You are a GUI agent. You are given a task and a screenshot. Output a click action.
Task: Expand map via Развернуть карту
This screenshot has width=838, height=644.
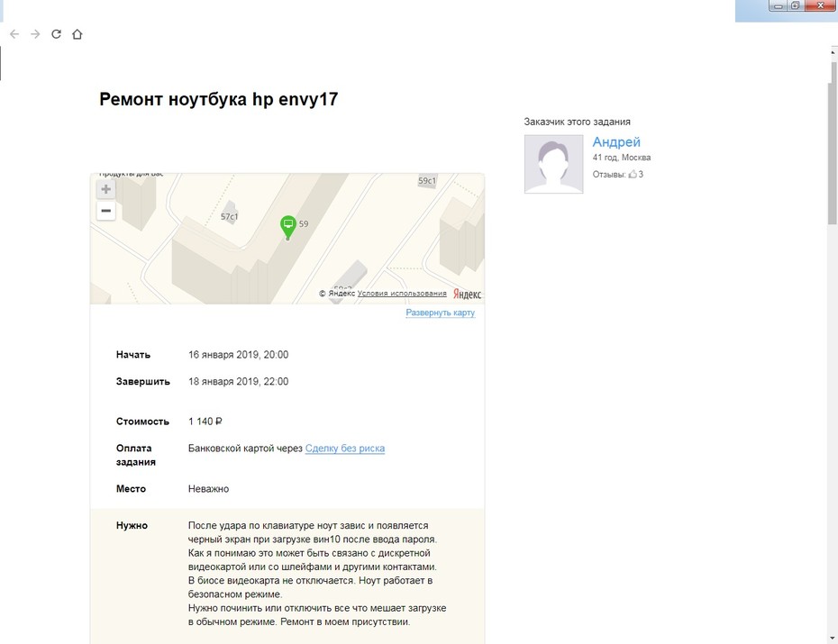pos(440,313)
